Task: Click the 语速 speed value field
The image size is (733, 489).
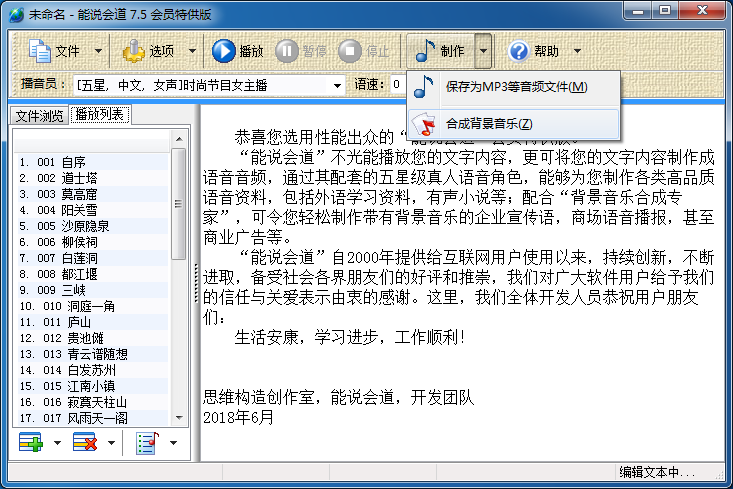Action: pyautogui.click(x=397, y=85)
